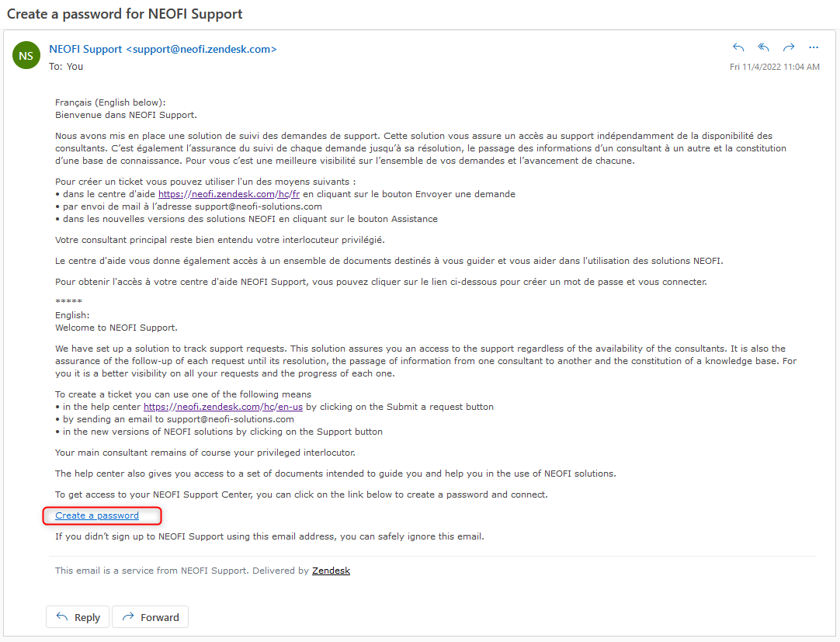Click the reply arrow icon in email header
The width and height of the screenshot is (840, 642).
click(x=738, y=47)
